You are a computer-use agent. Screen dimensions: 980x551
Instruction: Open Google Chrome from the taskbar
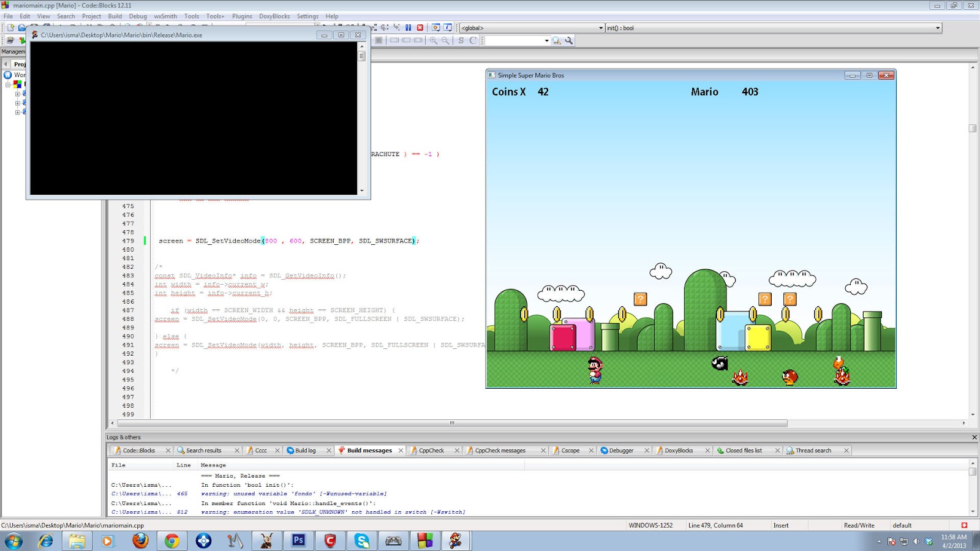pos(171,541)
